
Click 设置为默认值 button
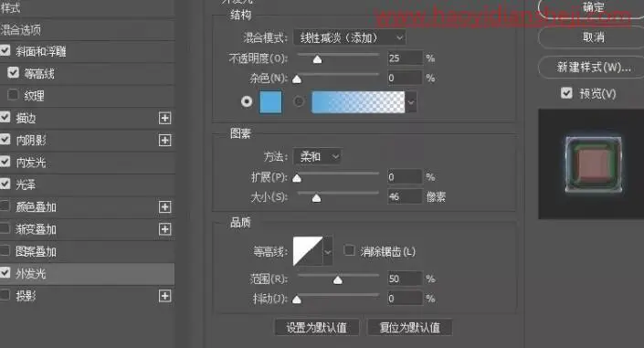pyautogui.click(x=317, y=328)
